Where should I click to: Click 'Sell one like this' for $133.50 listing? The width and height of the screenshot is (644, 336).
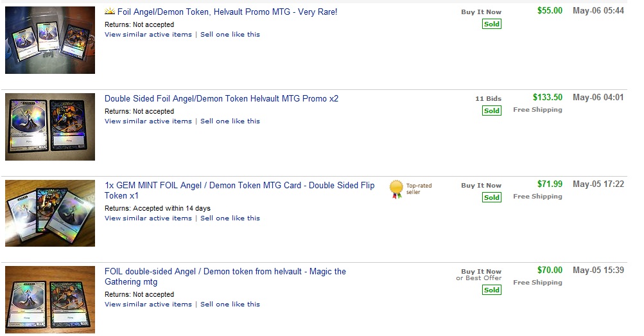(230, 121)
